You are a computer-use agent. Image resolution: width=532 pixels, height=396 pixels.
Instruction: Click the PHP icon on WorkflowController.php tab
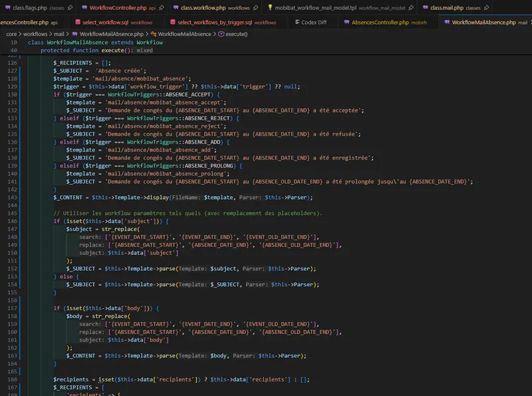pos(84,7)
